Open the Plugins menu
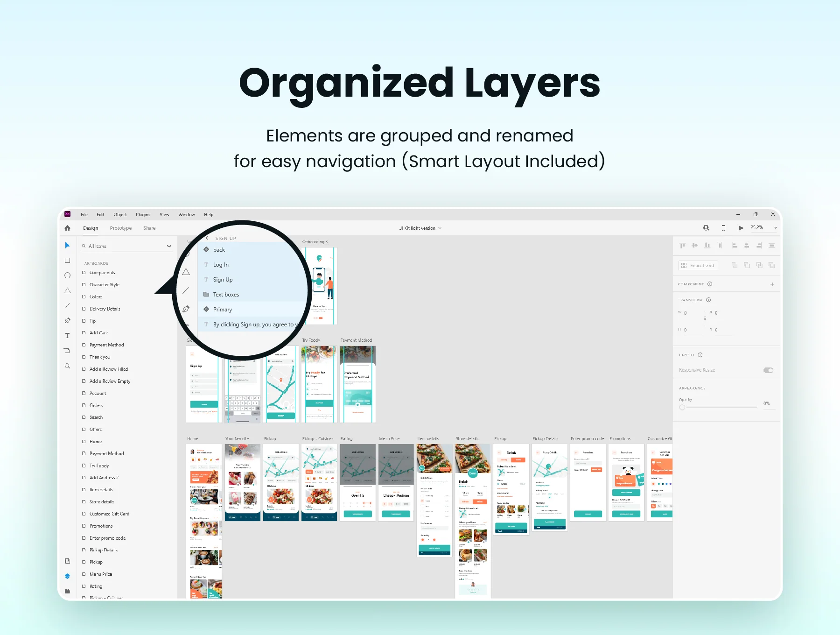Screen dimensions: 840x635 143,215
